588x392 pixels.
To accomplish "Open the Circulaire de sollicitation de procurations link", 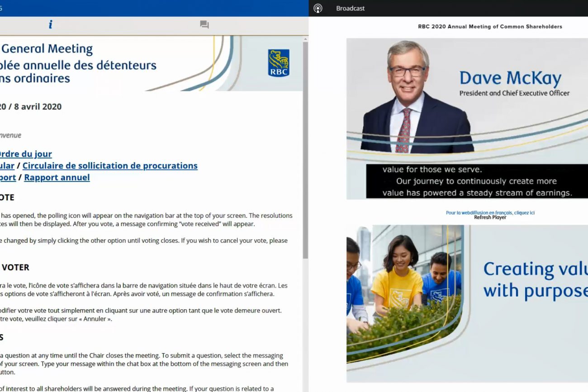I will coord(110,165).
